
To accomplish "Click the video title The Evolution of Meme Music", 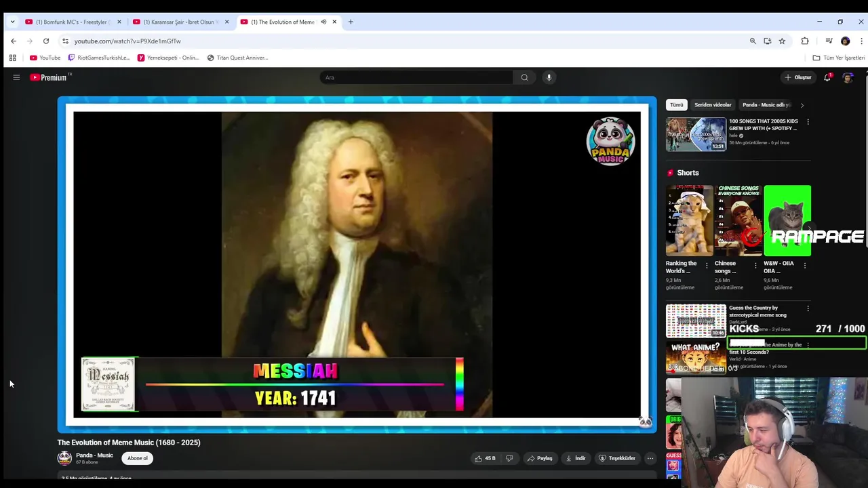I will [x=129, y=443].
